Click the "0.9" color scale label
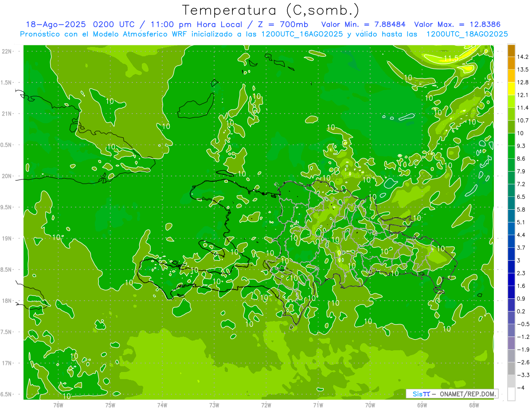This screenshot has width=532, height=411. (x=521, y=299)
